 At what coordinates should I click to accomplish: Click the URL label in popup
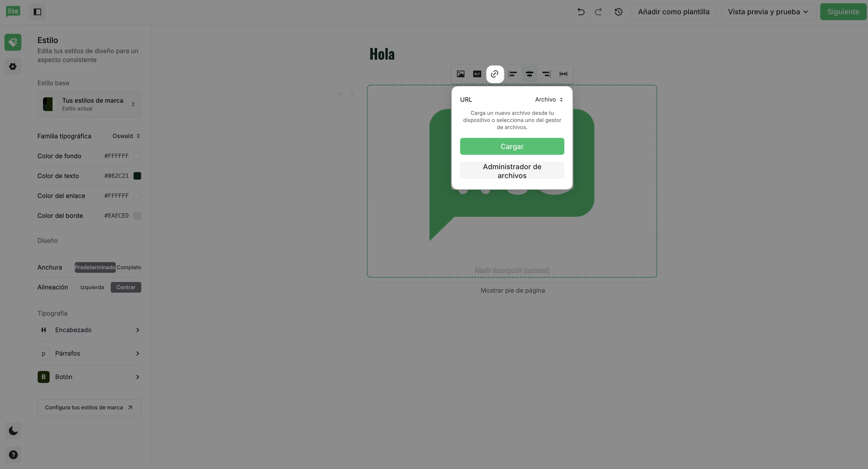click(466, 99)
